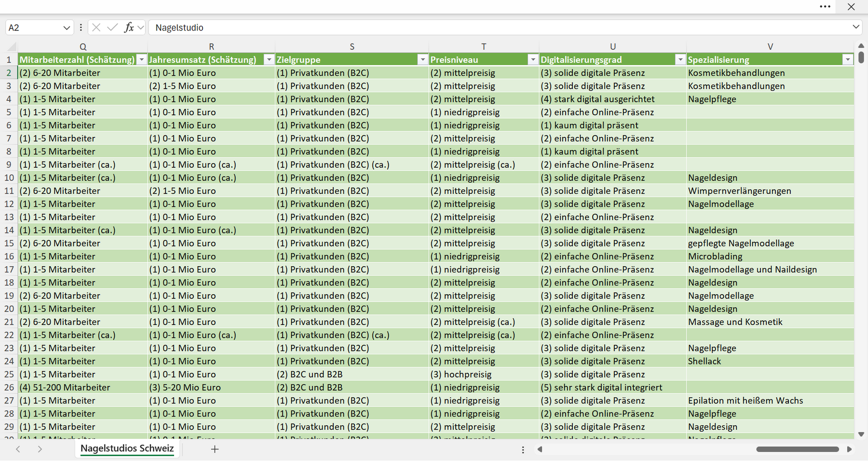This screenshot has height=461, width=868.
Task: Close the window with the X button
Action: 851,7
